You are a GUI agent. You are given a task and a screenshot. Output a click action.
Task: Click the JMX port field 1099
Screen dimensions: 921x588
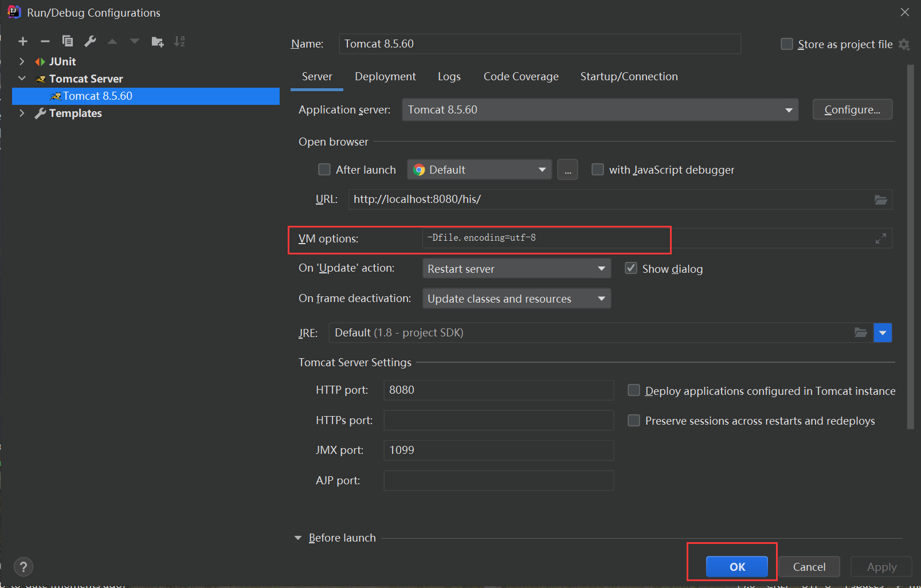(499, 450)
